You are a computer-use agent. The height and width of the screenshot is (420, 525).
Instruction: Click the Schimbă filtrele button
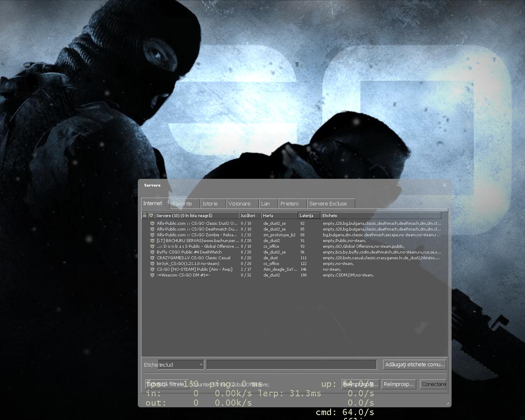click(x=166, y=384)
